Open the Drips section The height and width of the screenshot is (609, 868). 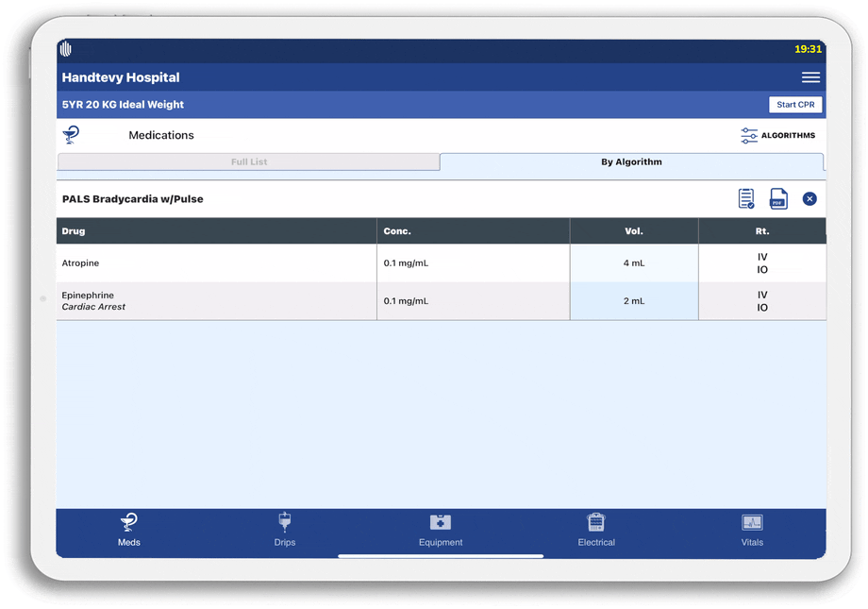point(285,531)
